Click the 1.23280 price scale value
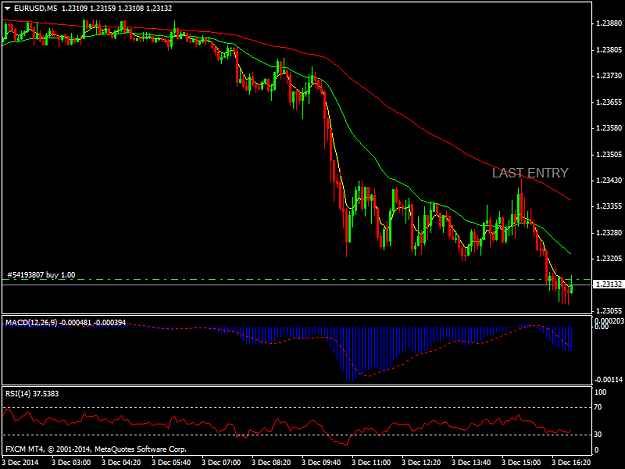 click(x=609, y=233)
